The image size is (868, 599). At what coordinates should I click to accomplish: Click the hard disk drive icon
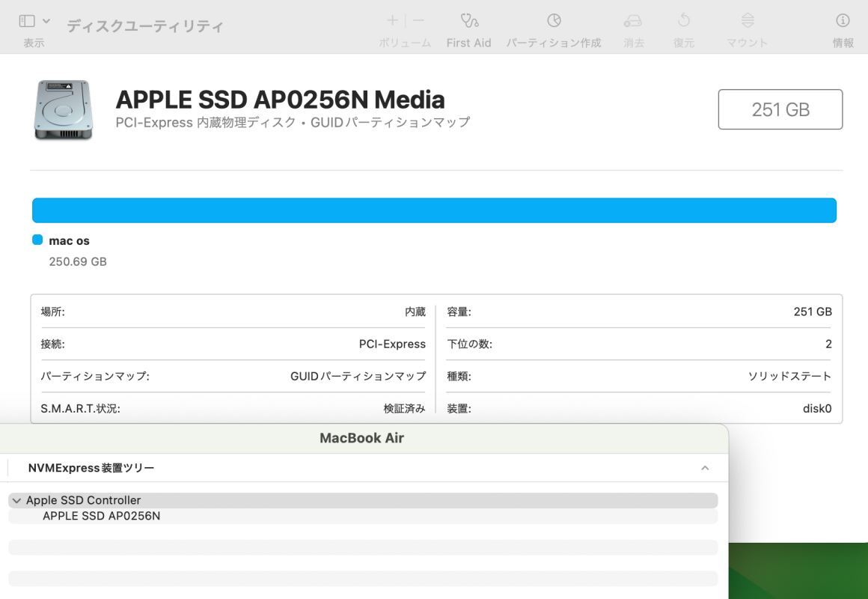63,110
